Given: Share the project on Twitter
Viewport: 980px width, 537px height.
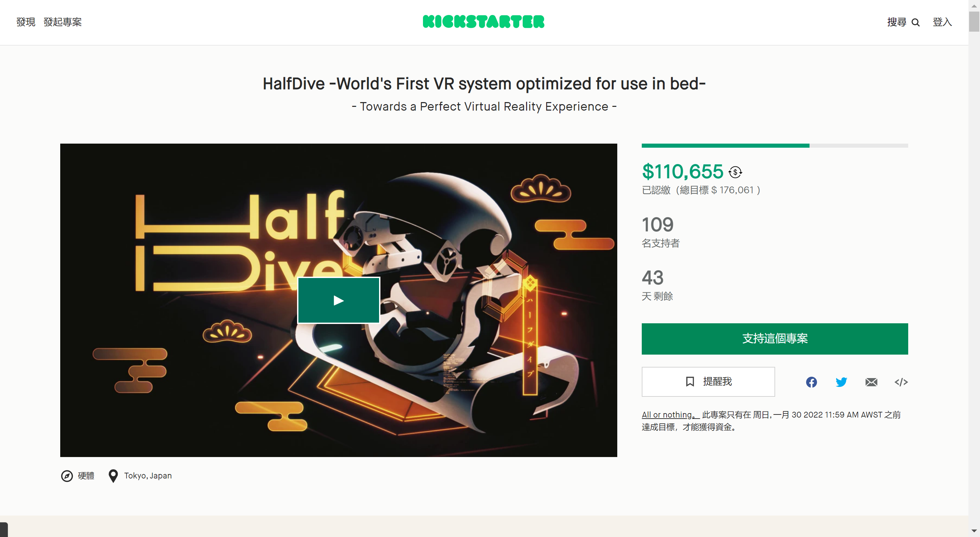Looking at the screenshot, I should pos(841,382).
